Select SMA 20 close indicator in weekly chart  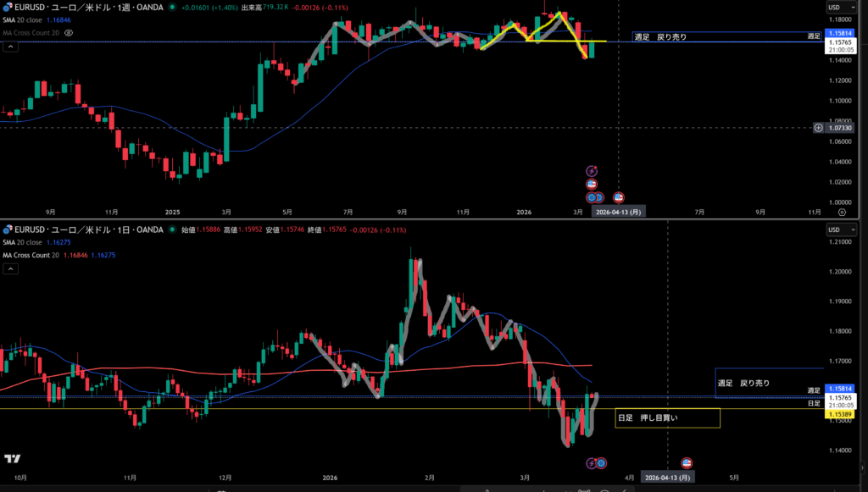[22, 19]
